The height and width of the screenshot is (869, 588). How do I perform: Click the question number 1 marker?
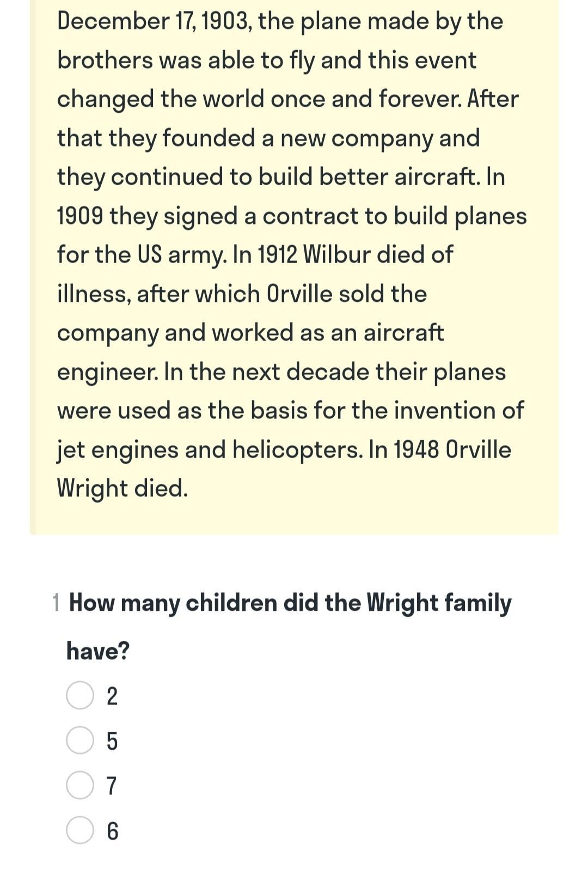coord(56,603)
